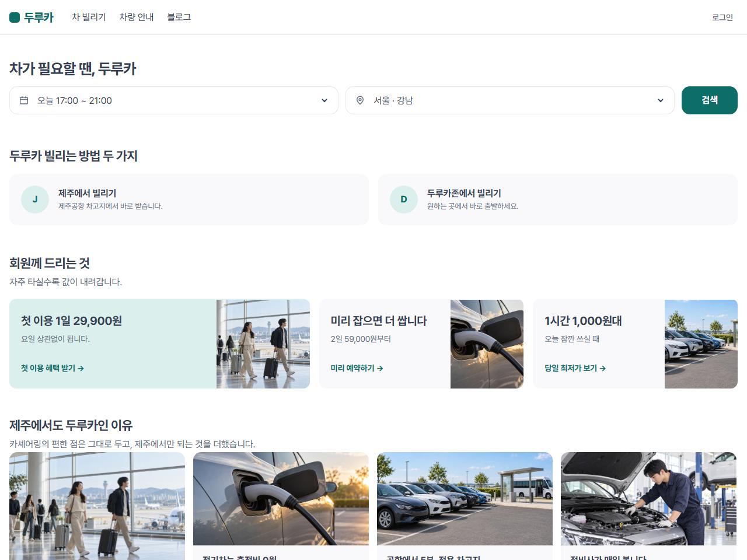Open the 차 빌리기 menu
Screen dimensions: 747x560
pos(89,17)
